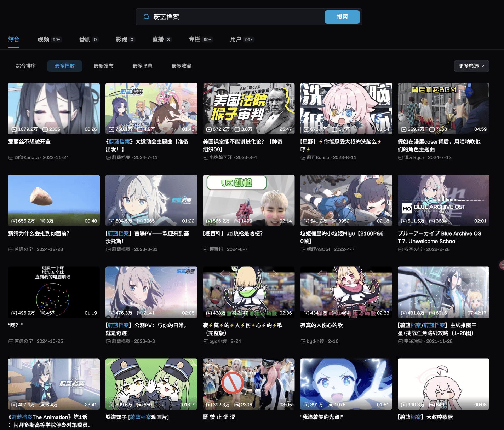Open the 影视 tab
Screen dimensions: 504x430
pos(125,39)
